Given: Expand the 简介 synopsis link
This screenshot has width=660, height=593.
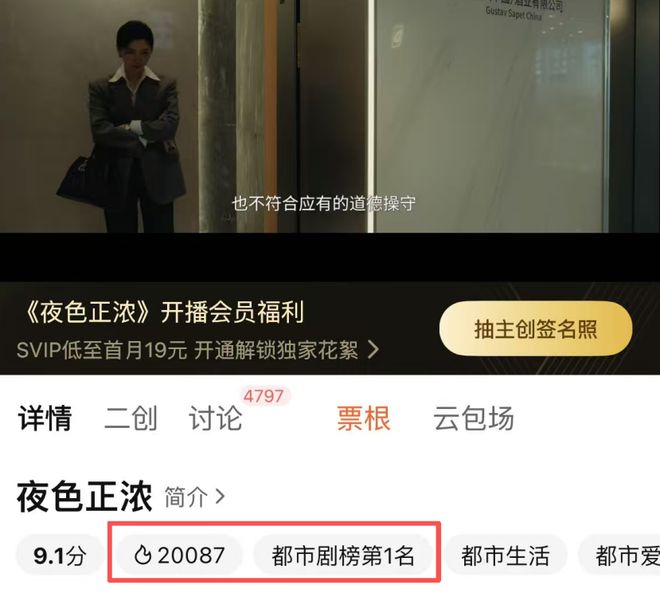Looking at the screenshot, I should click(194, 497).
